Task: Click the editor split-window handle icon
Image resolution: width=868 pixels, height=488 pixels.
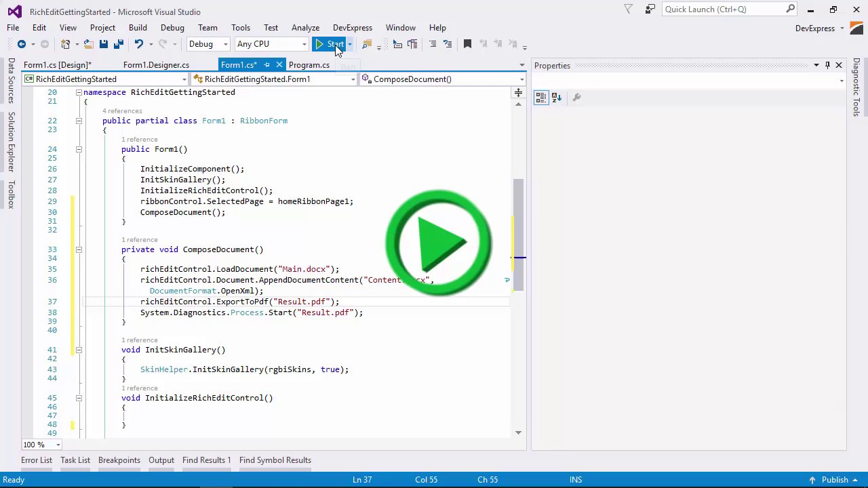Action: (519, 92)
